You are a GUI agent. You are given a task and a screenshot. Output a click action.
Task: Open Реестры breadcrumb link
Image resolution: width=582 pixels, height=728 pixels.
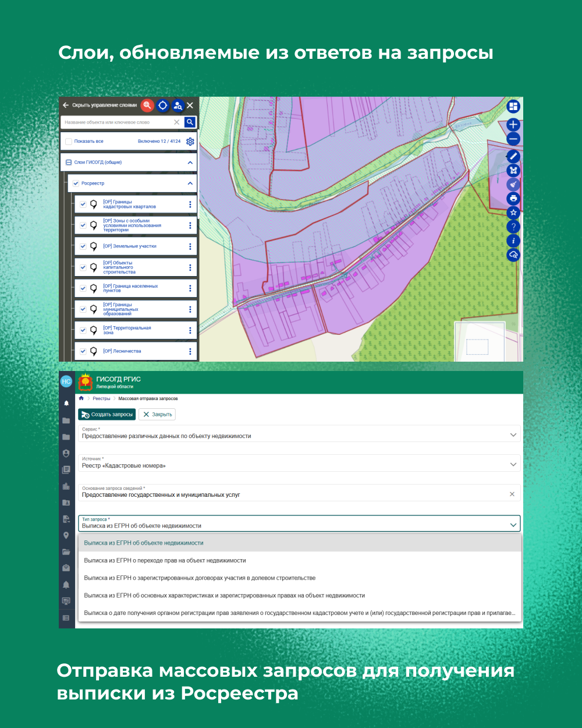101,399
